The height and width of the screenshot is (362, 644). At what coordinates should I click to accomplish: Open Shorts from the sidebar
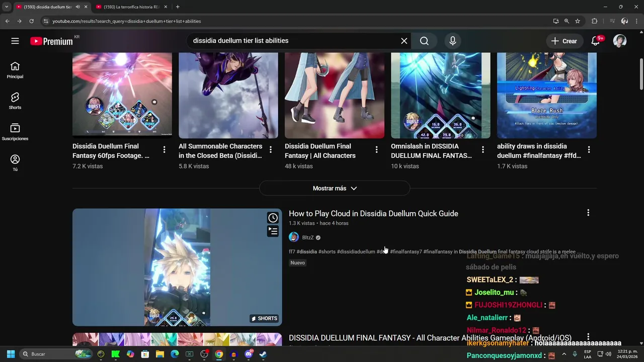pyautogui.click(x=15, y=101)
